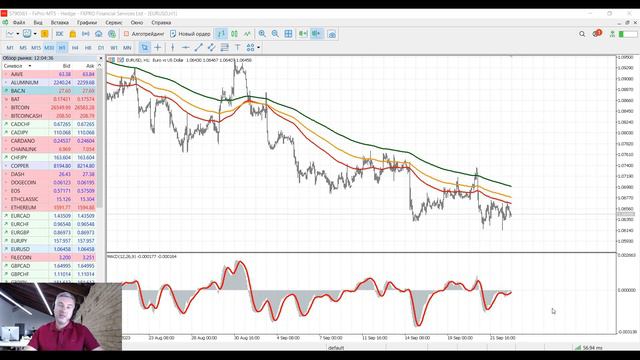Toggle chart autoscroll
Screen dimensions: 640x360
coord(303,34)
